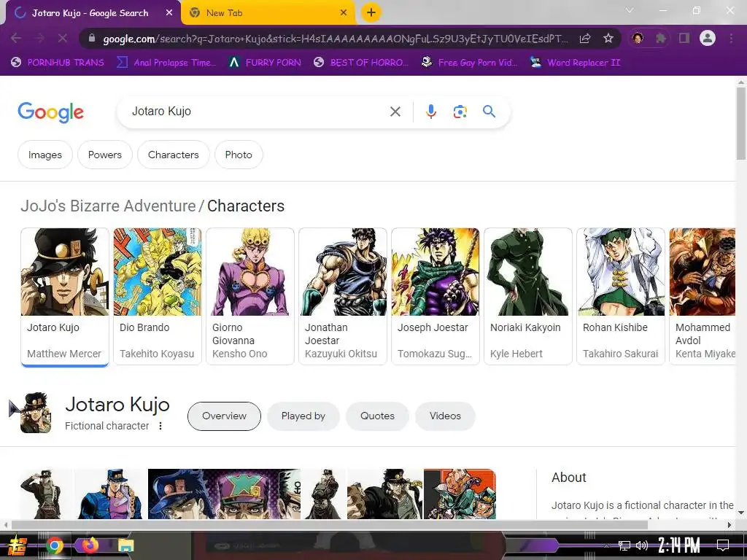This screenshot has width=747, height=560.
Task: Open the Word Replacer II bookmark
Action: click(576, 63)
